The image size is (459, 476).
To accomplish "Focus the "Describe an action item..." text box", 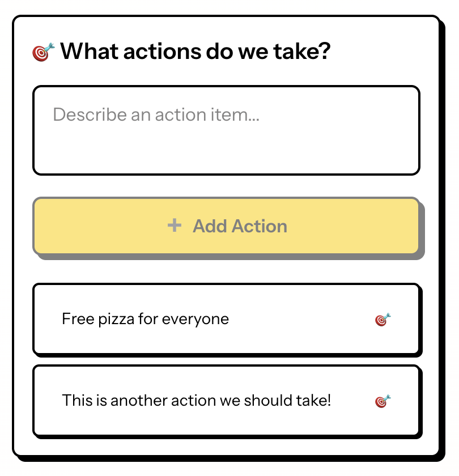I will pyautogui.click(x=226, y=130).
